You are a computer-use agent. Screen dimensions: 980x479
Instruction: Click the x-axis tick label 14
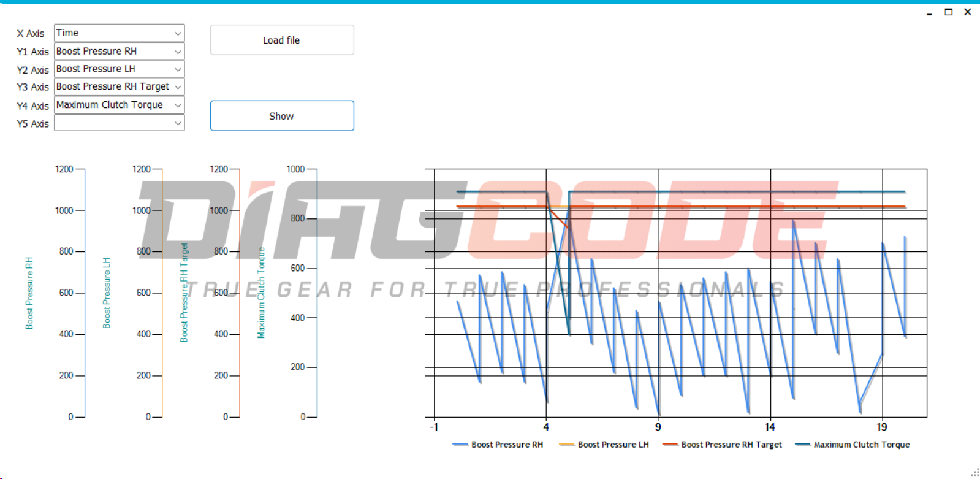tap(770, 427)
